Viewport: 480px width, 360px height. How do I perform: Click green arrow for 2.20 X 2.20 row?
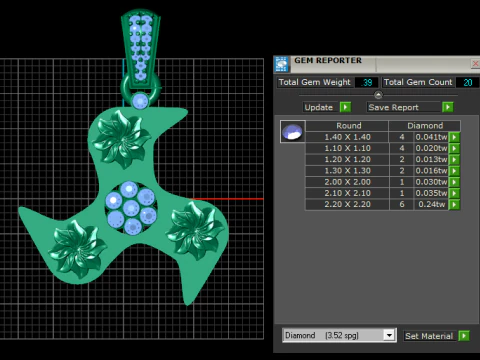(x=454, y=204)
